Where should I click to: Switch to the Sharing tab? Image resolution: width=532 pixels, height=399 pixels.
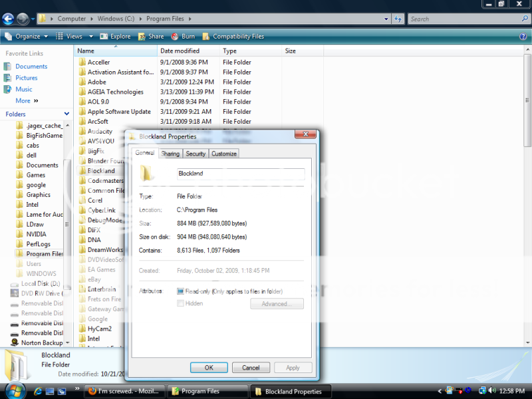(170, 154)
